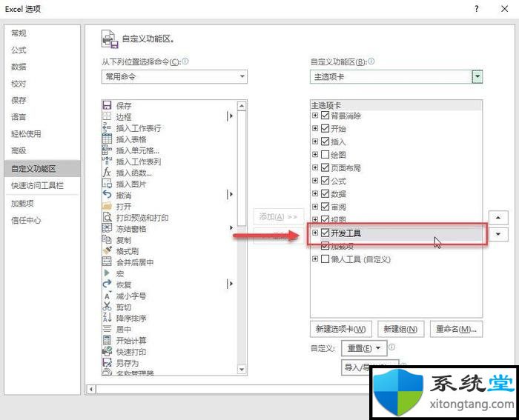The width and height of the screenshot is (519, 420).
Task: Click the command list scrollbar up arrow
Action: (242, 106)
